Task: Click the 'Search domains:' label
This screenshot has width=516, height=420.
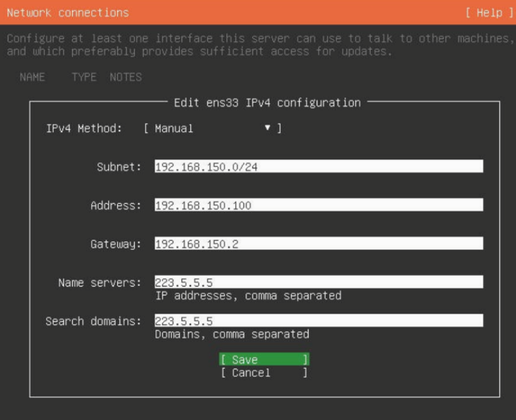Action: pyautogui.click(x=93, y=321)
